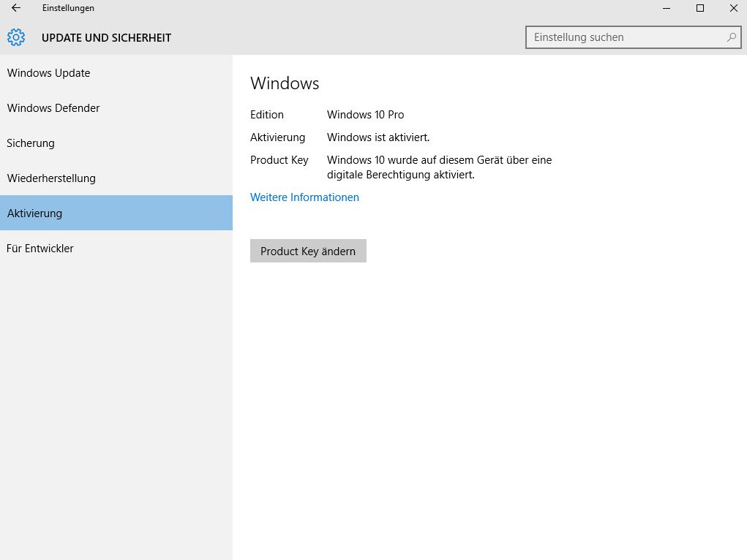
Task: Select Wiederherstellung in sidebar
Action: coord(116,178)
